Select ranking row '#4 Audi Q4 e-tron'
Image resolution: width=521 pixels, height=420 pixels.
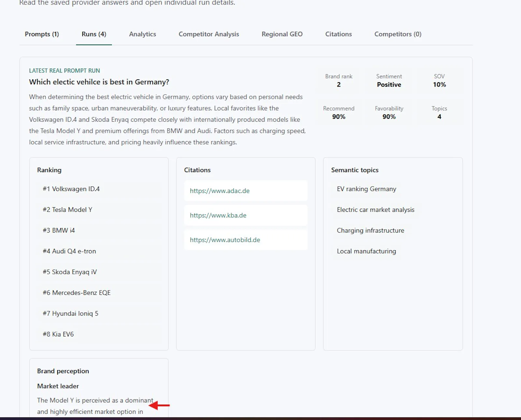[x=99, y=251]
